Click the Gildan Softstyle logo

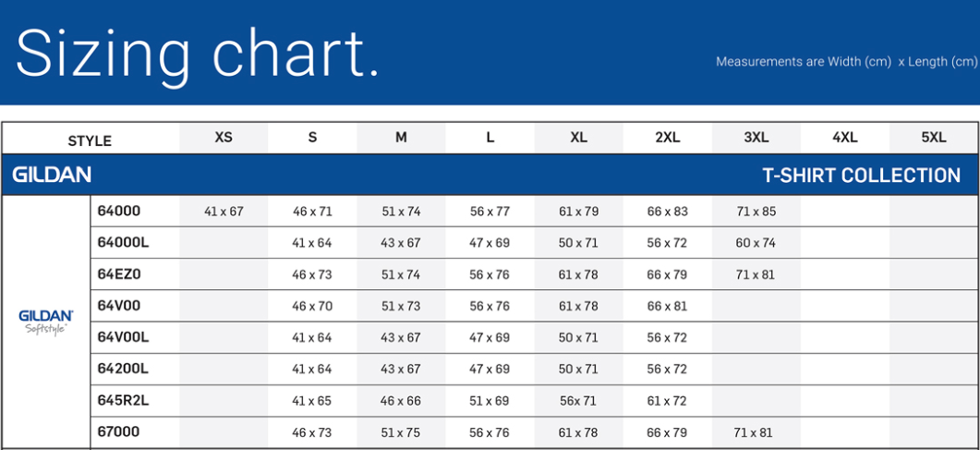(45, 322)
